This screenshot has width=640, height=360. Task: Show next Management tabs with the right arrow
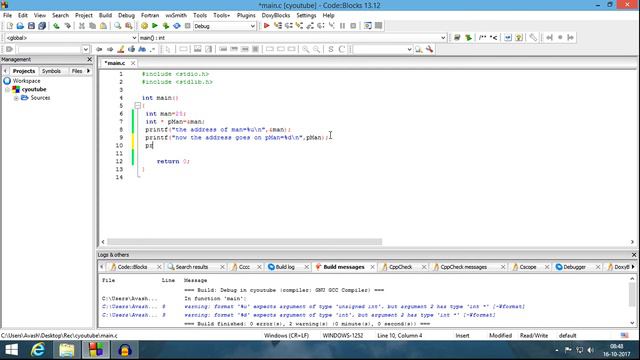(x=89, y=71)
